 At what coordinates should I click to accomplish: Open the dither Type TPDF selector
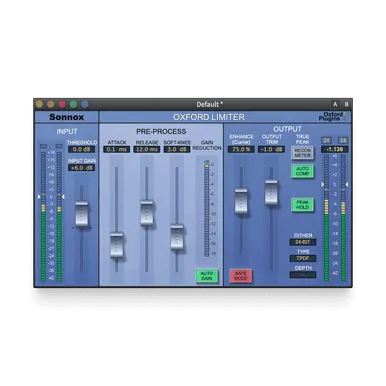click(x=303, y=258)
